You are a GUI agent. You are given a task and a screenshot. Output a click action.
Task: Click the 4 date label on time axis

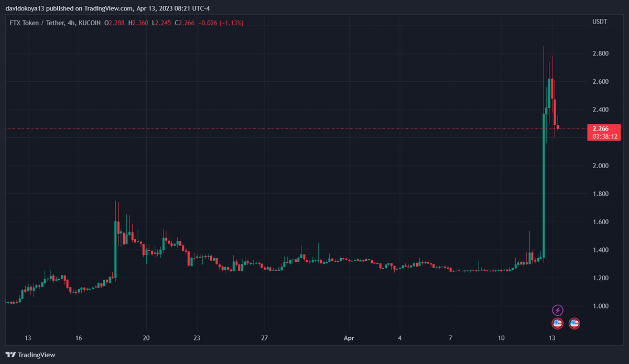(x=400, y=338)
